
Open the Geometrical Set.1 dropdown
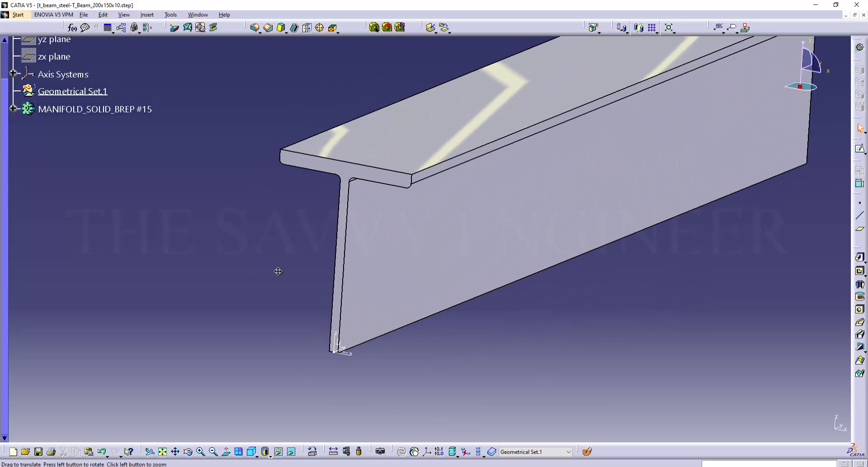pos(568,452)
